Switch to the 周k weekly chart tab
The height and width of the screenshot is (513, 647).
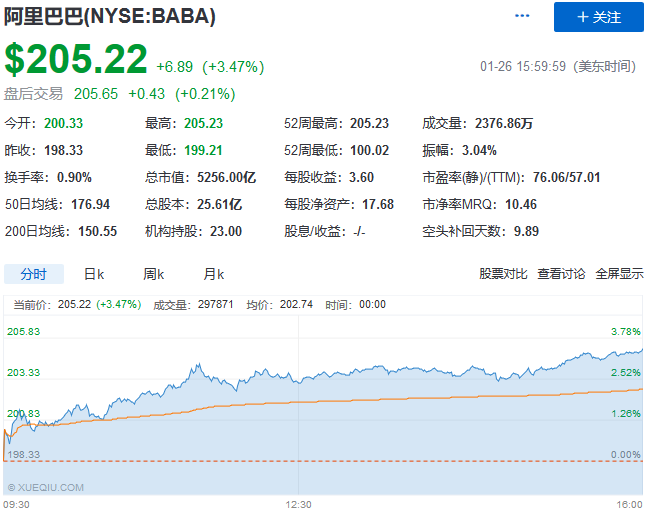153,274
